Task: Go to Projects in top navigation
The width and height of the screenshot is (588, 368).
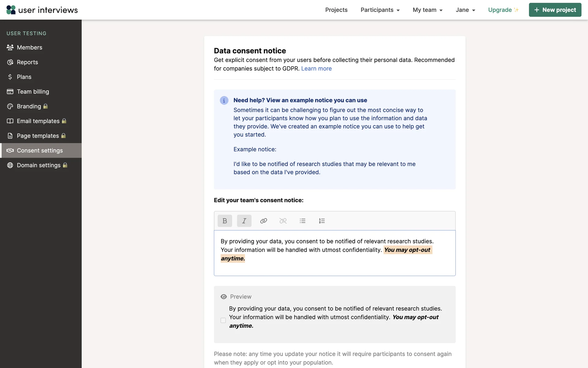Action: pyautogui.click(x=336, y=10)
